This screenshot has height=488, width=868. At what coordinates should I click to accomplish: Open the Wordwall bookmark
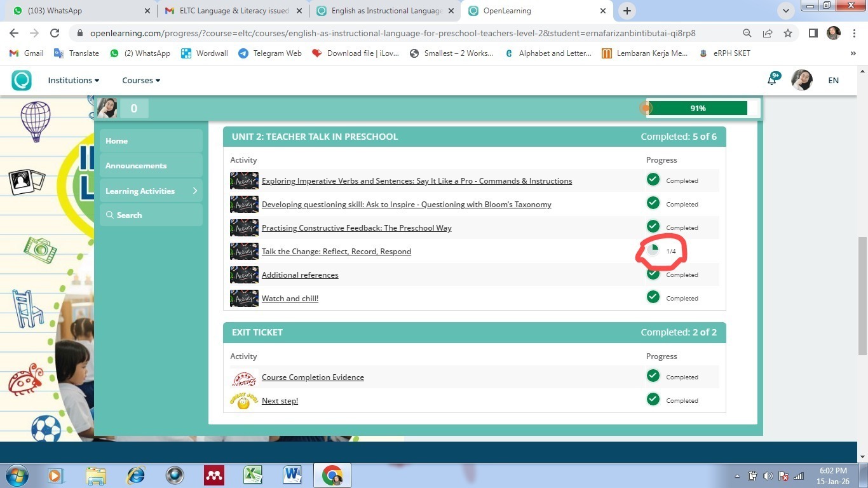(204, 53)
